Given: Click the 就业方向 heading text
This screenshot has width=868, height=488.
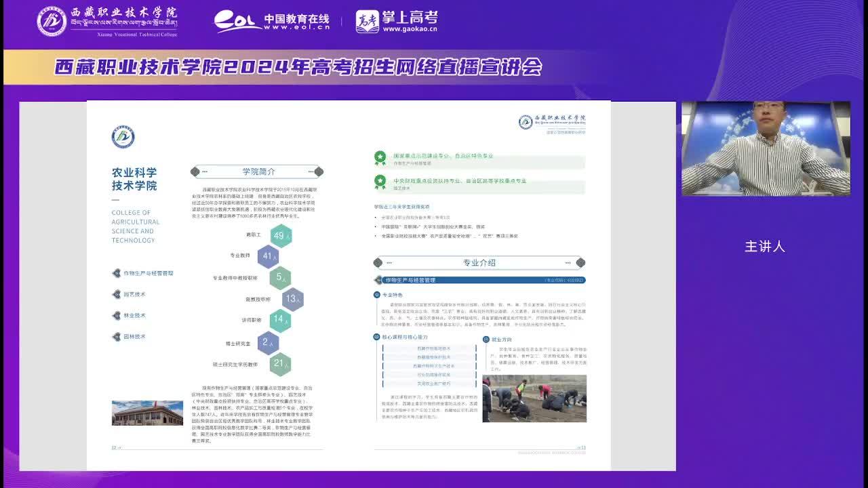Looking at the screenshot, I should (x=502, y=339).
